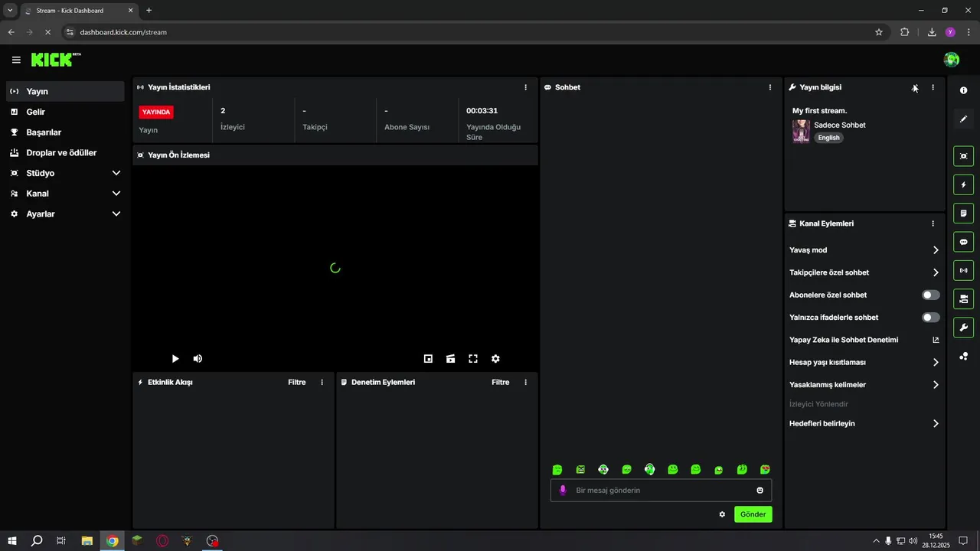Click the purple microphone in chat box
Viewport: 980px width, 551px height.
pyautogui.click(x=563, y=491)
